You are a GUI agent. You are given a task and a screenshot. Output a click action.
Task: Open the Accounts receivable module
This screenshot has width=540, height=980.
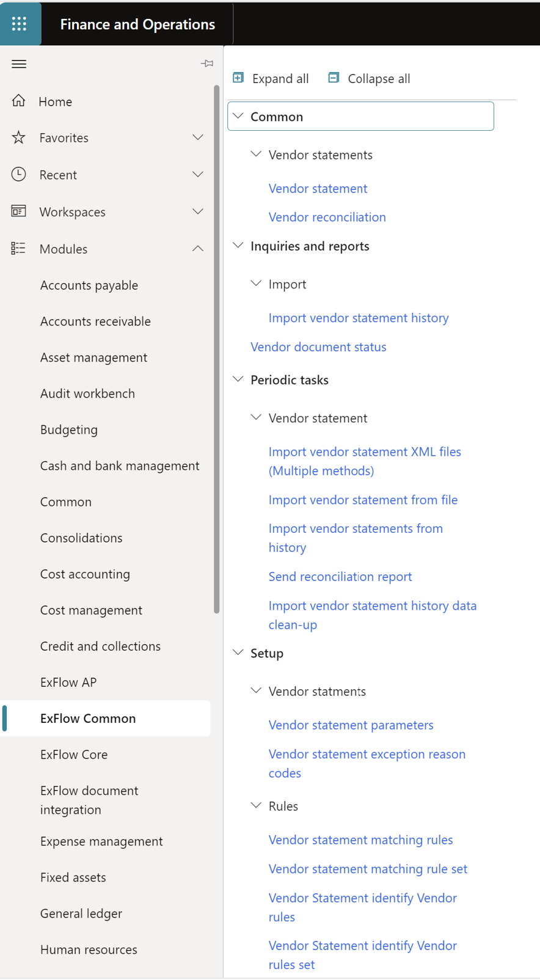(x=95, y=321)
